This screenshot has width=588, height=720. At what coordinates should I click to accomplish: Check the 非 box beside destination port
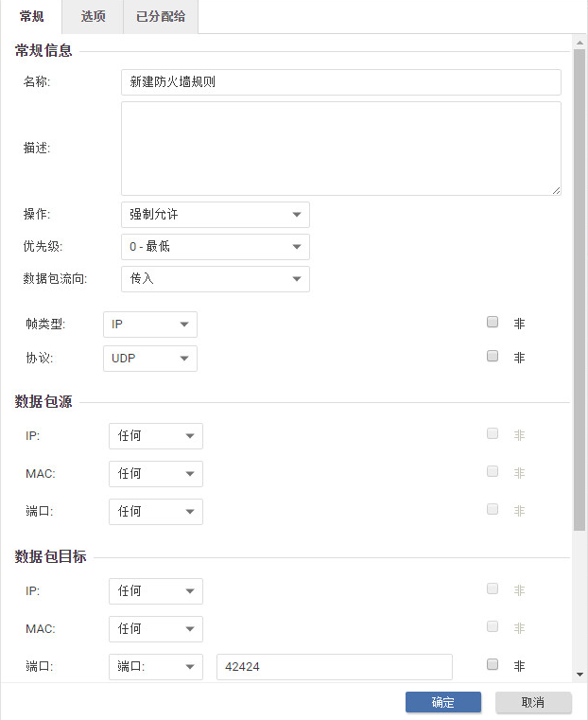tap(493, 665)
